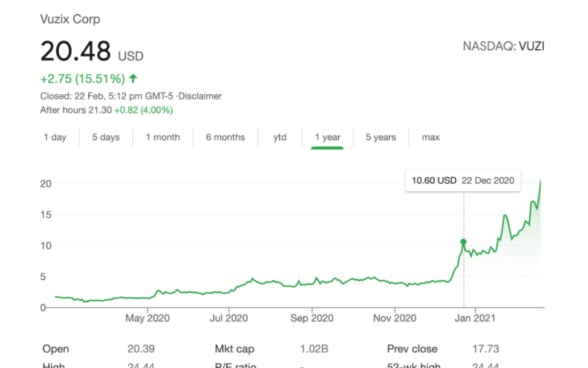The image size is (588, 368).
Task: Click the Prev close value 17.73
Action: tap(486, 349)
